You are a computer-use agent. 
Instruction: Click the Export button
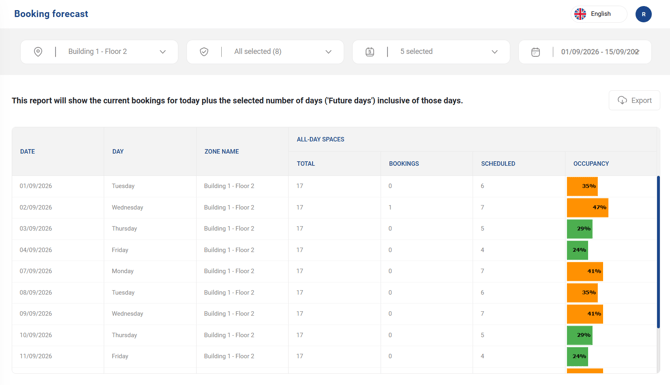click(x=634, y=100)
